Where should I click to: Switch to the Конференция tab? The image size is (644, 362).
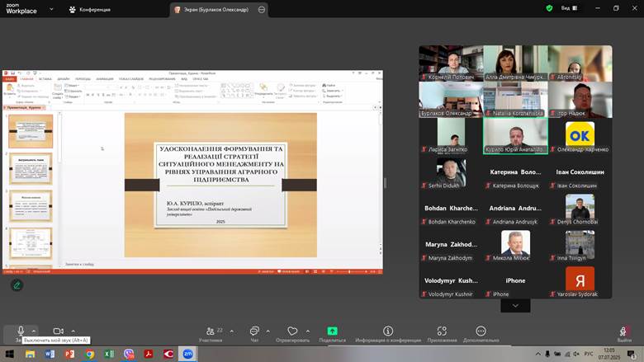point(89,10)
